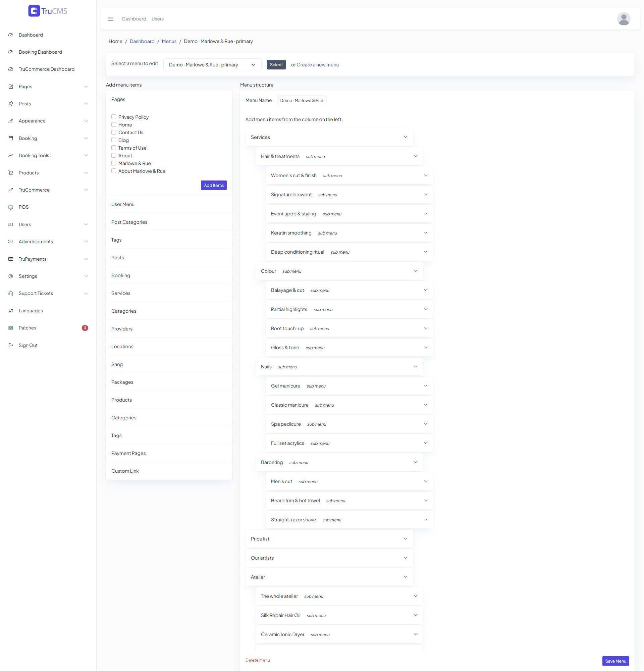Click the Pages edit icon in sidebar
644x671 pixels.
pyautogui.click(x=11, y=87)
